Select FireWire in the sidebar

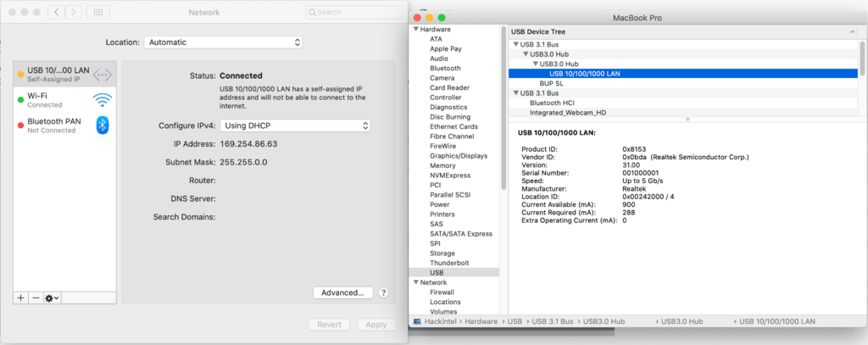pos(442,146)
